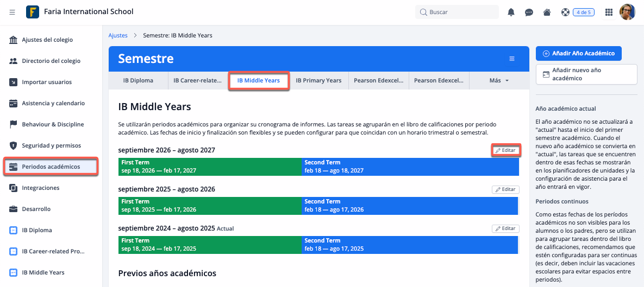Open Asistencia y calendario in sidebar
644x287 pixels.
tap(53, 103)
